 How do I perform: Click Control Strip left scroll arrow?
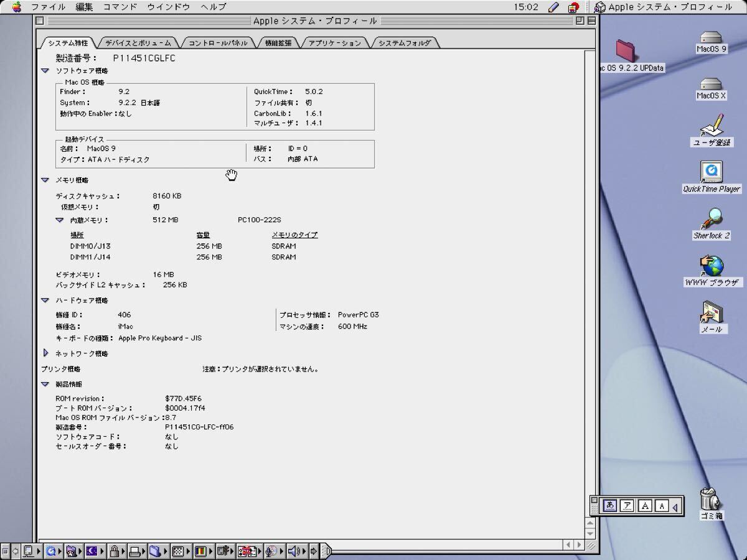[x=16, y=551]
